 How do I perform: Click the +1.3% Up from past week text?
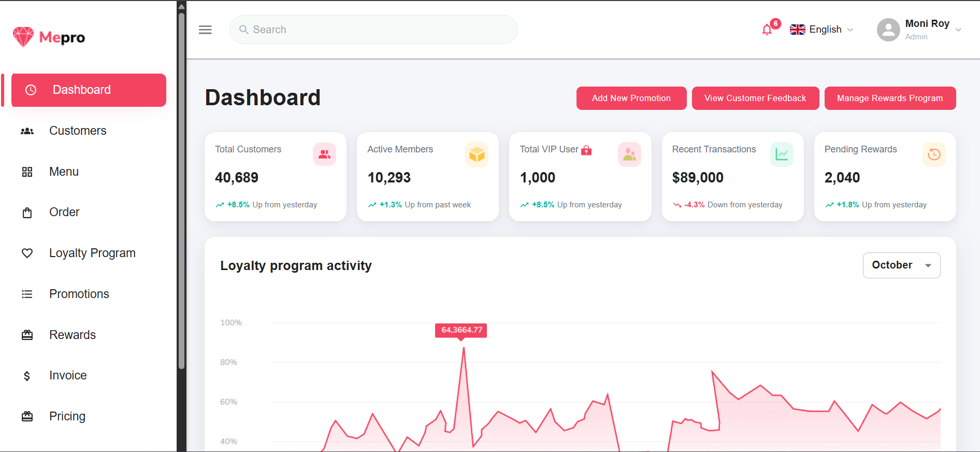425,205
